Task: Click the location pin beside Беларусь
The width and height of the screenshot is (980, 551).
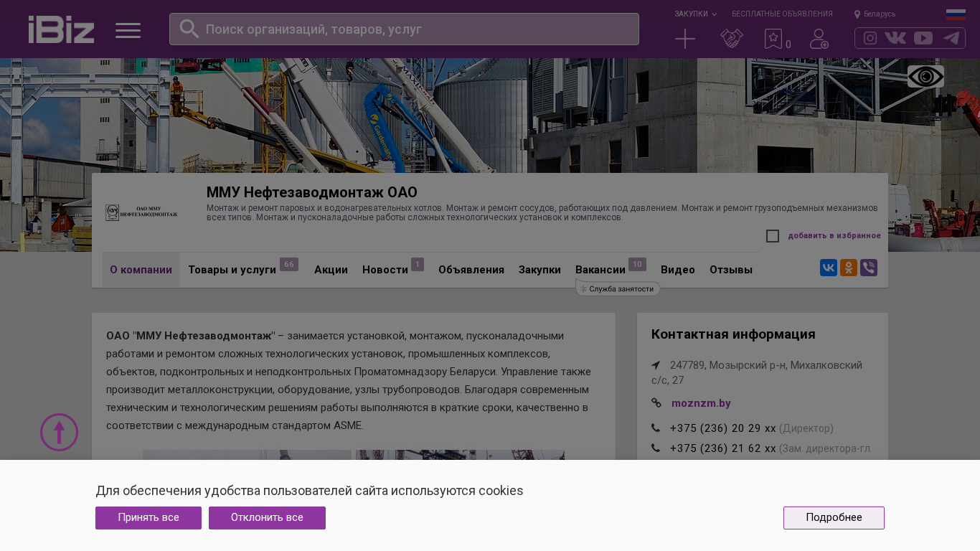Action: pos(857,14)
